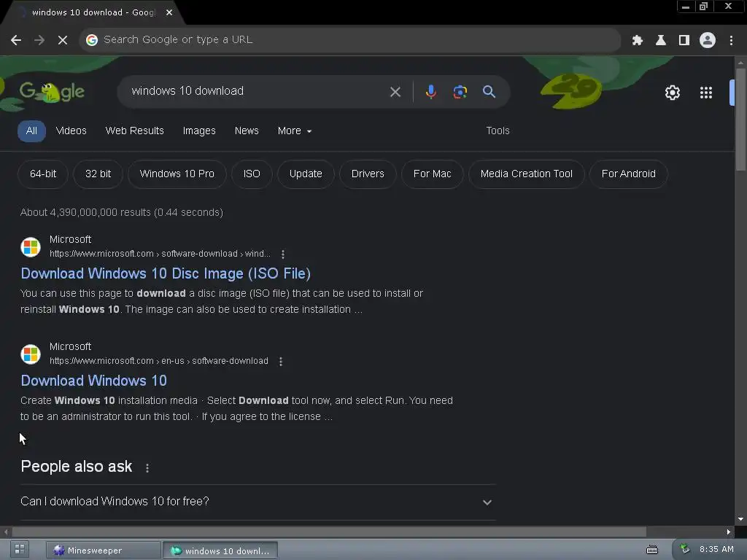Apply the 64-bit filter chip
Screen dimensions: 747x560
(x=43, y=174)
